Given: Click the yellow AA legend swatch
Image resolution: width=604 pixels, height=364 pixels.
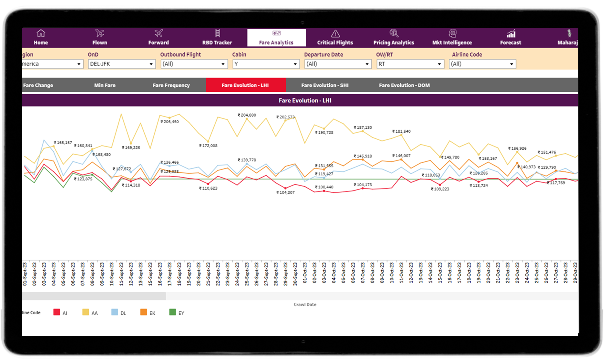Looking at the screenshot, I should pyautogui.click(x=86, y=312).
